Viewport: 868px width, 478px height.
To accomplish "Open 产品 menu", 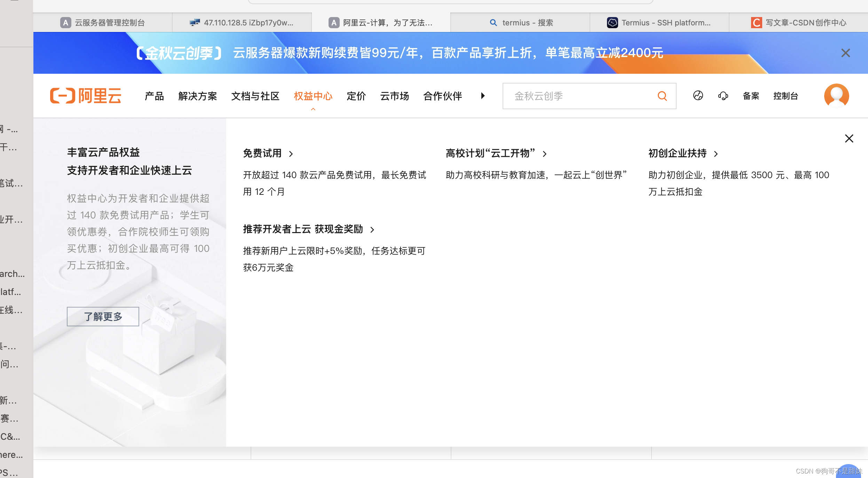I will (x=154, y=96).
